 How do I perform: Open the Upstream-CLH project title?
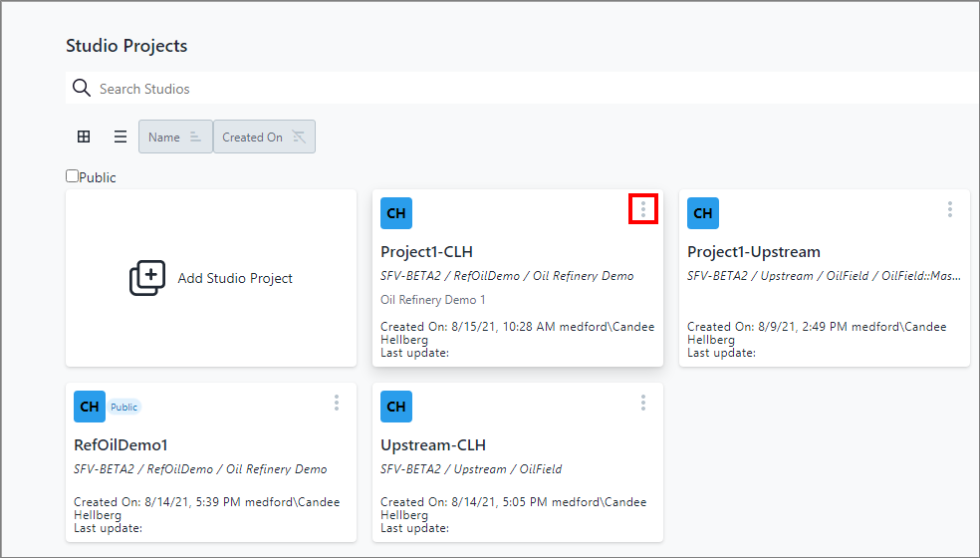(x=433, y=445)
